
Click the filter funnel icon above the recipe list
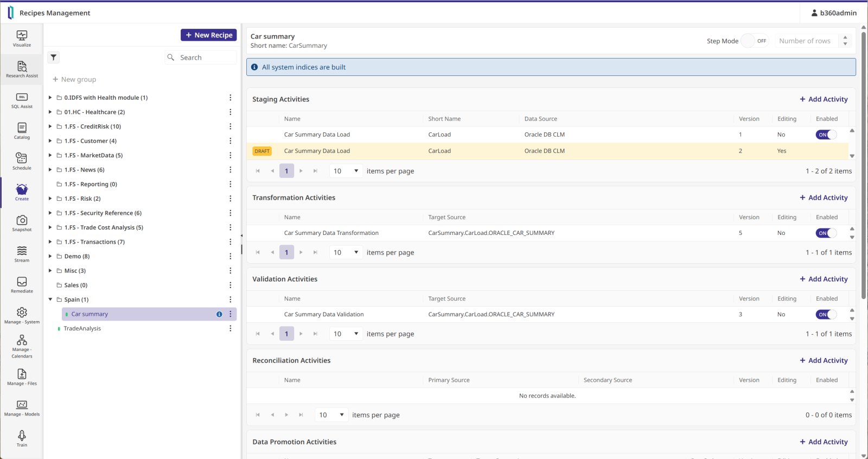pos(54,58)
